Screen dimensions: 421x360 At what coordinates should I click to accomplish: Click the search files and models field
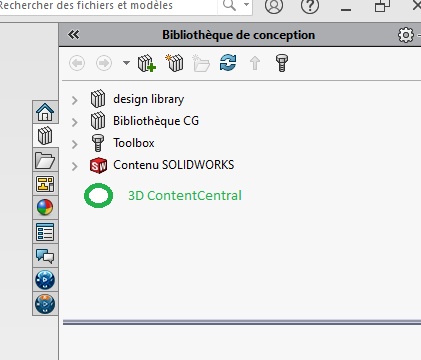click(x=108, y=6)
